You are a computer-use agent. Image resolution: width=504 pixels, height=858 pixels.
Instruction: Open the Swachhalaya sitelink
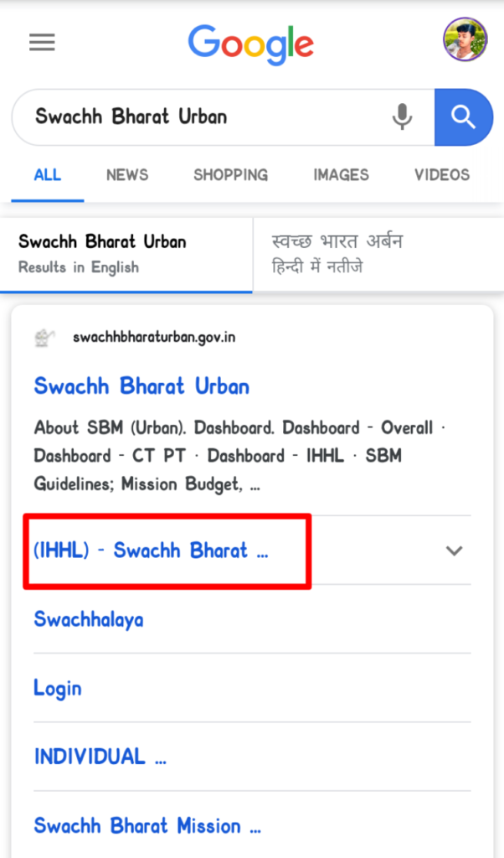point(88,619)
